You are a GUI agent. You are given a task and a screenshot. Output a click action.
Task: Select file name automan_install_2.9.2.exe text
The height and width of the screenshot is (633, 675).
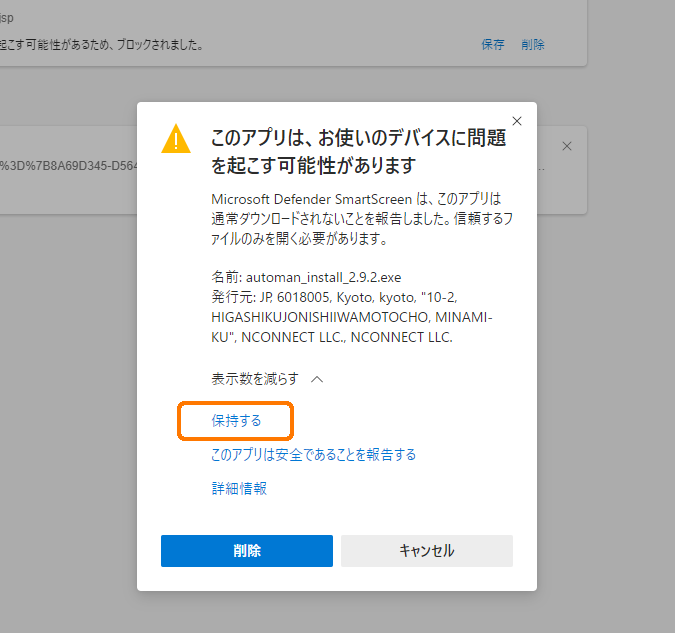323,277
